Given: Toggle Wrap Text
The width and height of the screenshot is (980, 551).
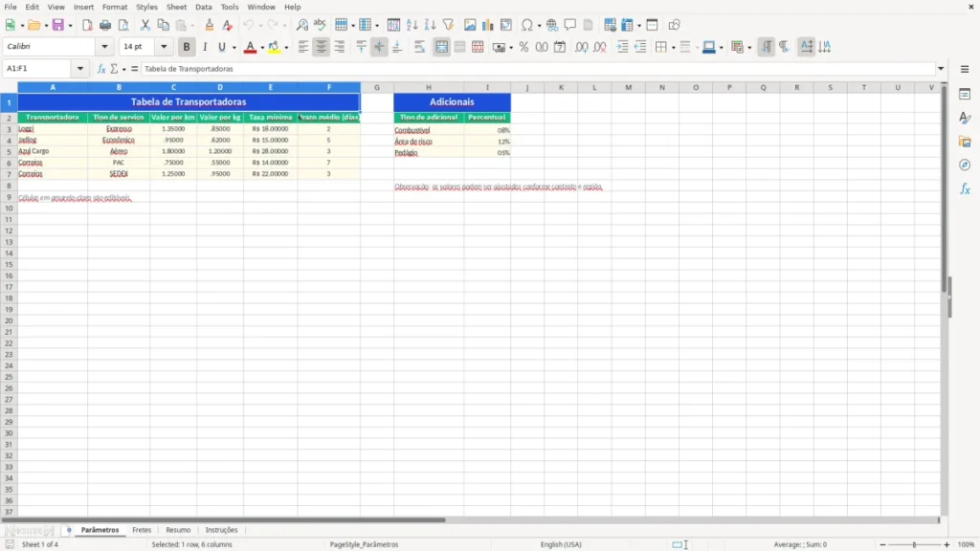Looking at the screenshot, I should 419,47.
